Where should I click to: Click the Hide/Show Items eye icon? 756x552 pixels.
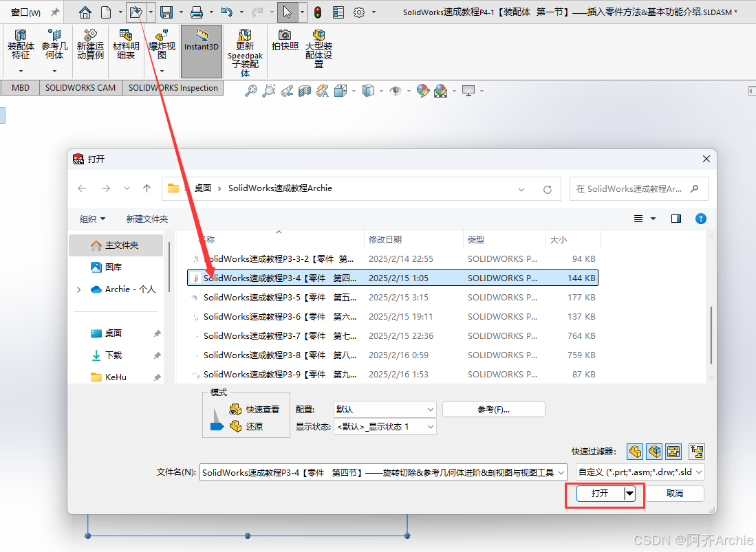coord(396,91)
